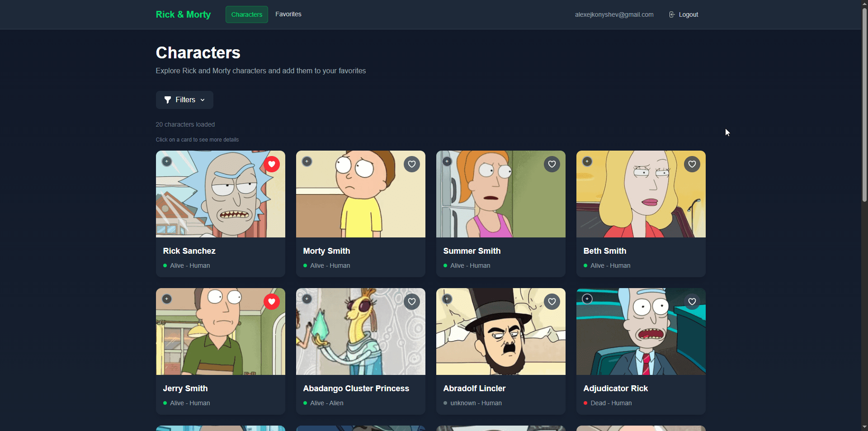Open Abradolf Lincler character image
The image size is (868, 431).
click(x=501, y=332)
